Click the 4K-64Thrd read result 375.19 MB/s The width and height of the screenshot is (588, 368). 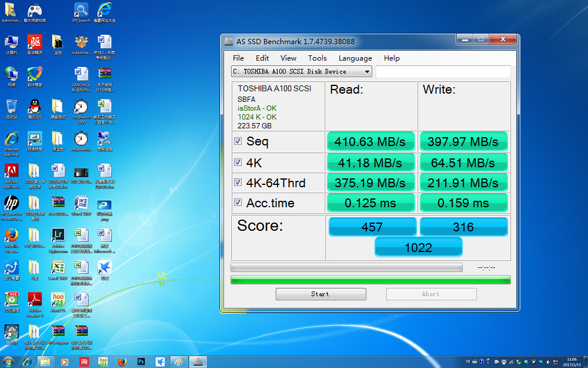tap(370, 183)
